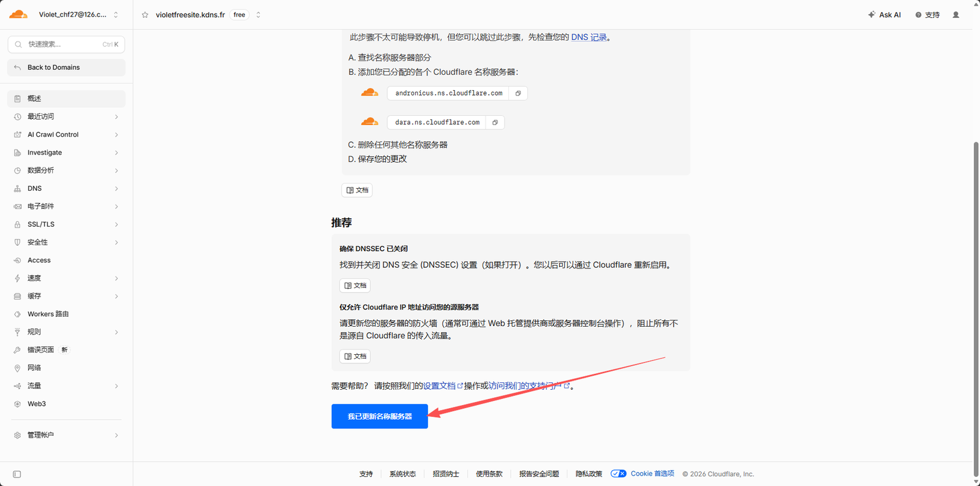
Task: Click the DNS network icon
Action: pyautogui.click(x=17, y=189)
